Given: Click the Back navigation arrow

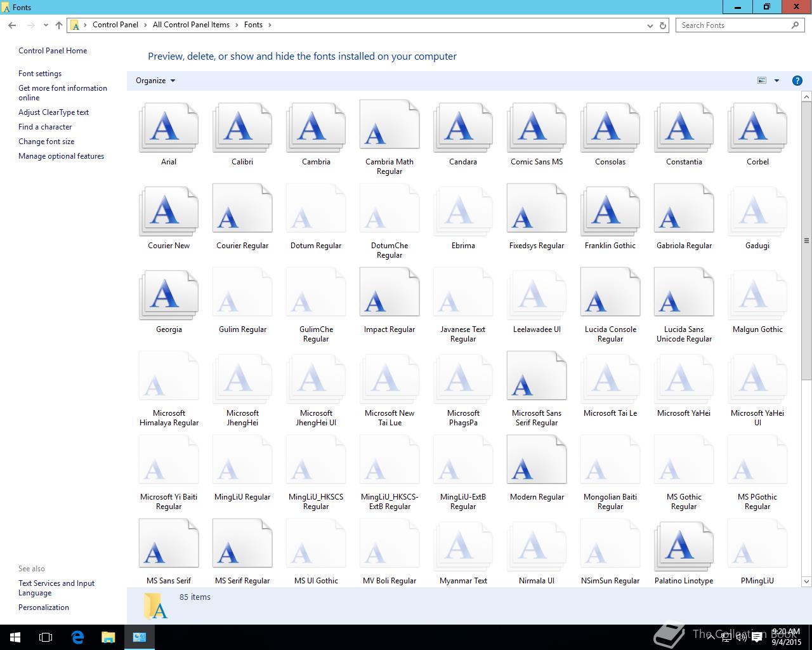Looking at the screenshot, I should click(x=12, y=25).
